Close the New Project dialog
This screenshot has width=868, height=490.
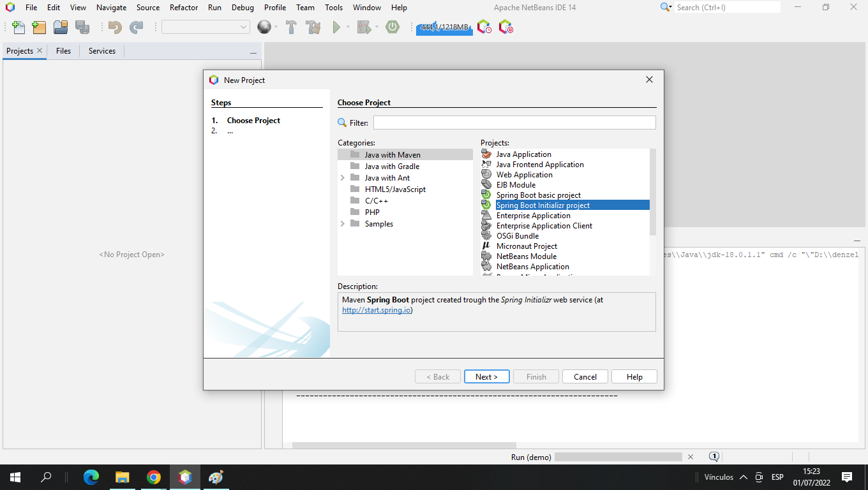649,80
